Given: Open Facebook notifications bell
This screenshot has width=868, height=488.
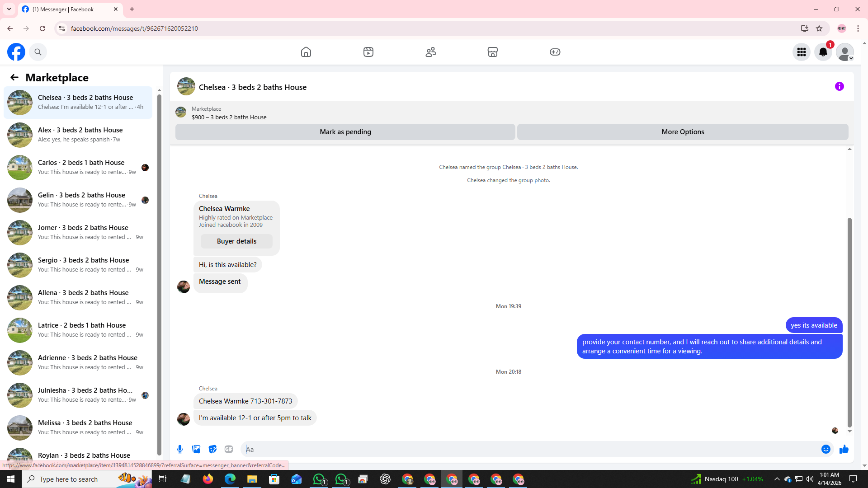Looking at the screenshot, I should pyautogui.click(x=823, y=52).
